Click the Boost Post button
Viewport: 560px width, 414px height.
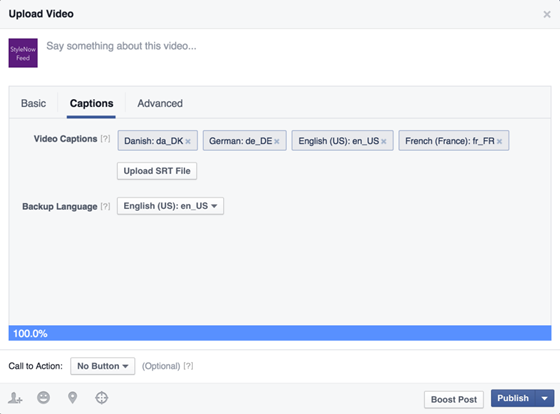coord(454,399)
